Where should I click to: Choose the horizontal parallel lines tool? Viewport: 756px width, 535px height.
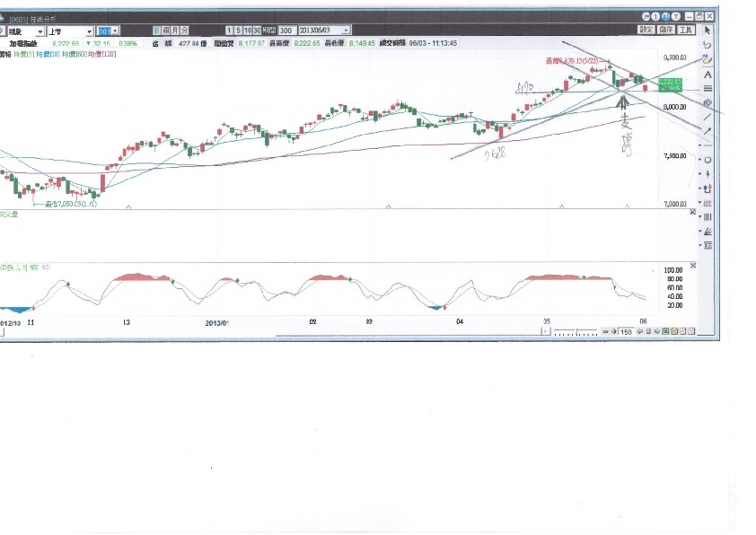point(708,88)
